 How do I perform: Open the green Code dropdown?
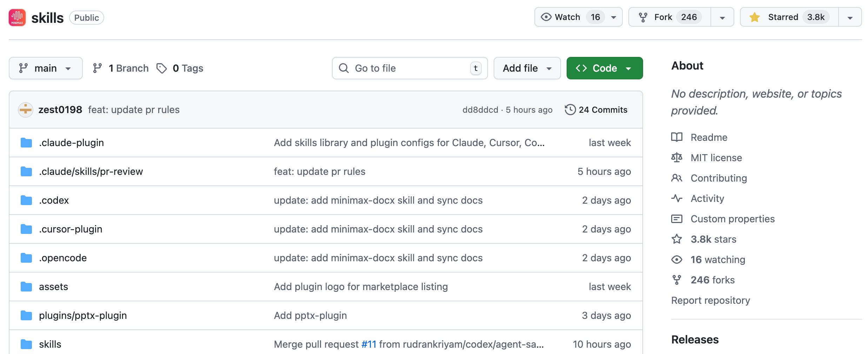[x=604, y=68]
